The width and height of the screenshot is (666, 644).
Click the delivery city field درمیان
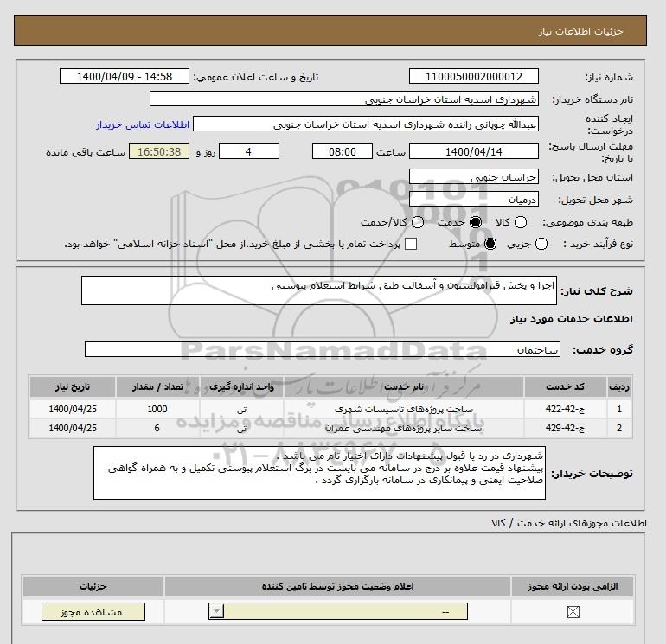point(474,199)
